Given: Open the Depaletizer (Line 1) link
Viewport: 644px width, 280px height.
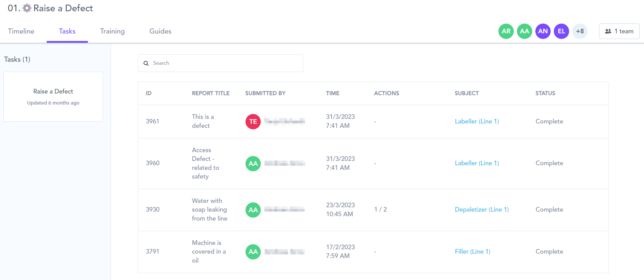Looking at the screenshot, I should [x=481, y=209].
